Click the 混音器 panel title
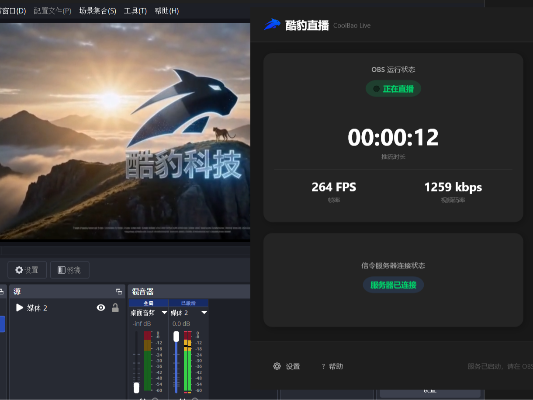Screen dimensions: 533x400 [x=143, y=292]
